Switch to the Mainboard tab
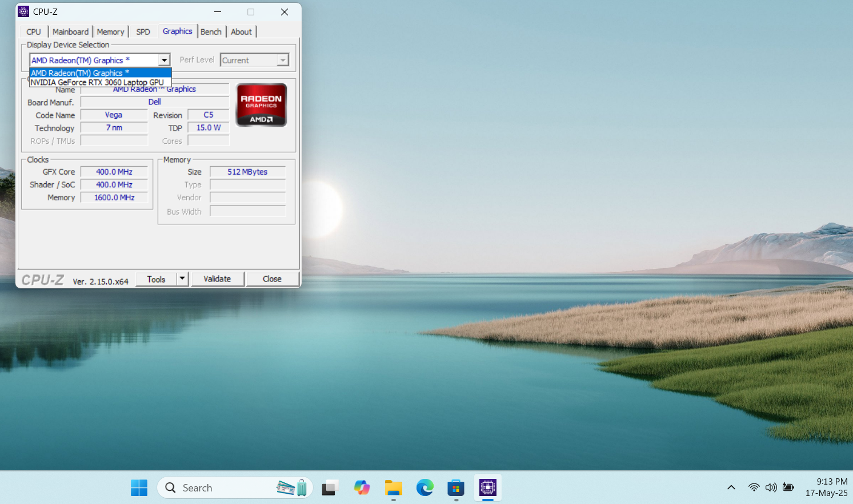Viewport: 853px width, 504px height. coord(70,32)
